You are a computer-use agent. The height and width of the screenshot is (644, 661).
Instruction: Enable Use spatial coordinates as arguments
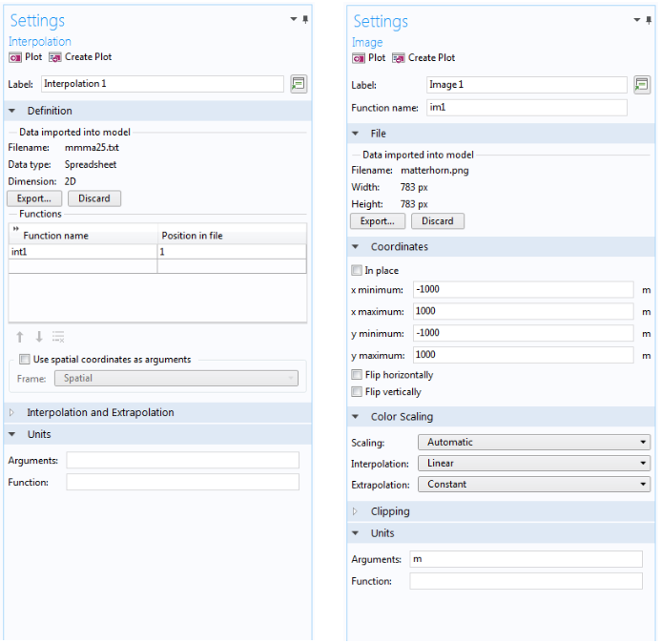[25, 359]
